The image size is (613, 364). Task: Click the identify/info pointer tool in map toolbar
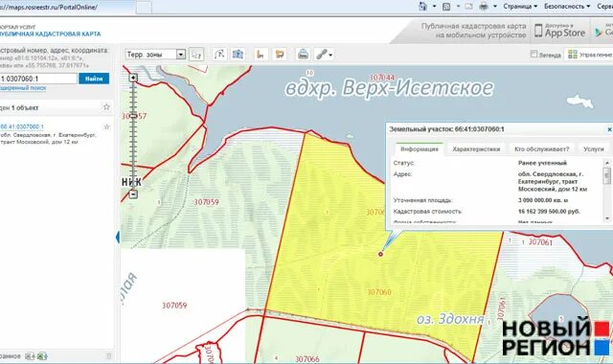pyautogui.click(x=196, y=55)
